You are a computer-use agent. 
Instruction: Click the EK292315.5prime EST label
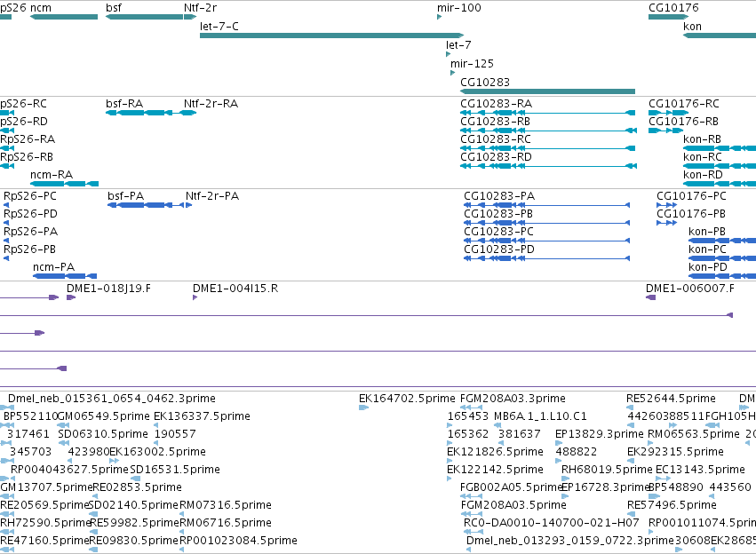click(x=675, y=452)
